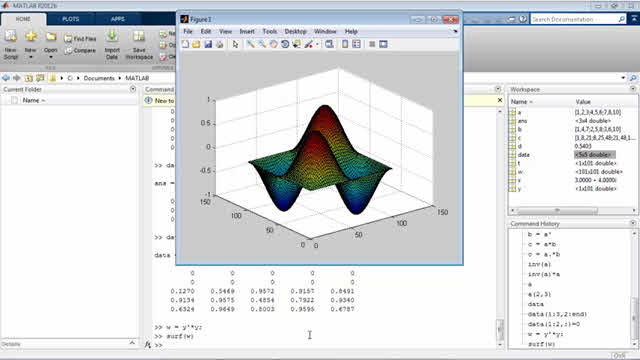Select the Rotate 3D tool in Figure toolbar

[x=285, y=44]
